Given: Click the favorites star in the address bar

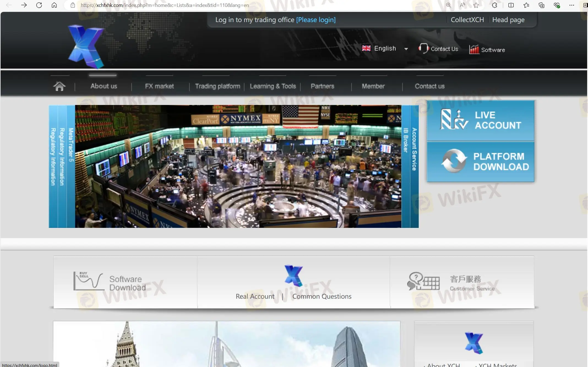Looking at the screenshot, I should pos(475,5).
